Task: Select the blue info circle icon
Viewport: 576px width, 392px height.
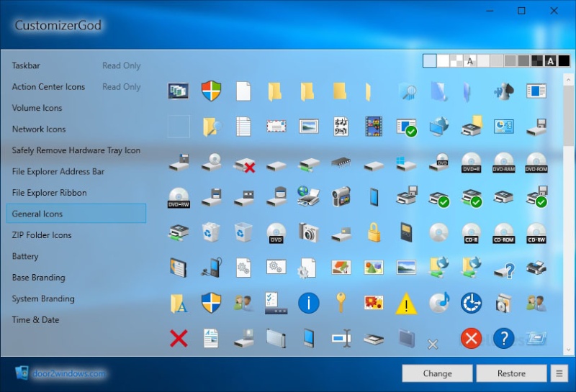Action: tap(309, 304)
